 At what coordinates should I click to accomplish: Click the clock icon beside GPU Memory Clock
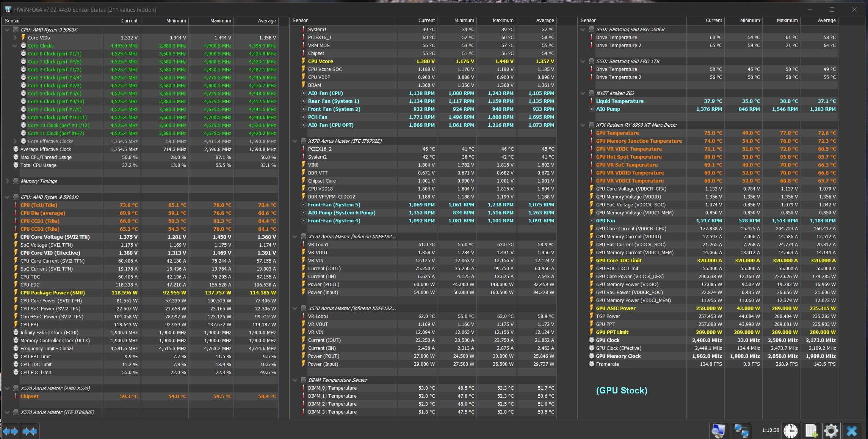(x=591, y=356)
